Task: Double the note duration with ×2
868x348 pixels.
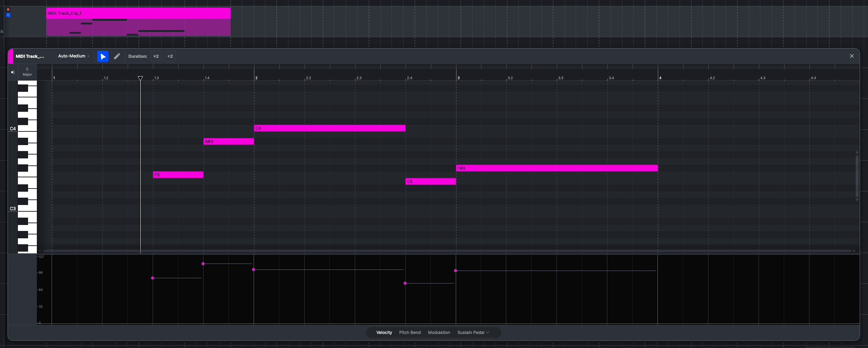Action: pyautogui.click(x=156, y=56)
